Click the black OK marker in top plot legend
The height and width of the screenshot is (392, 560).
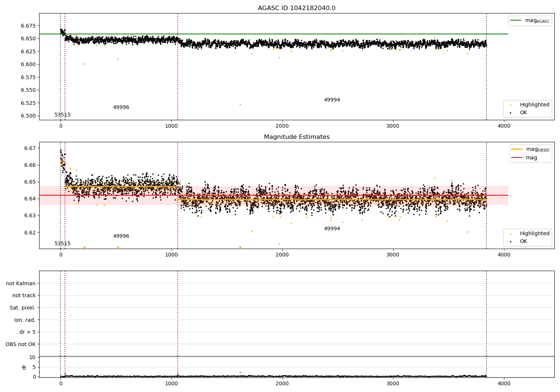[510, 113]
